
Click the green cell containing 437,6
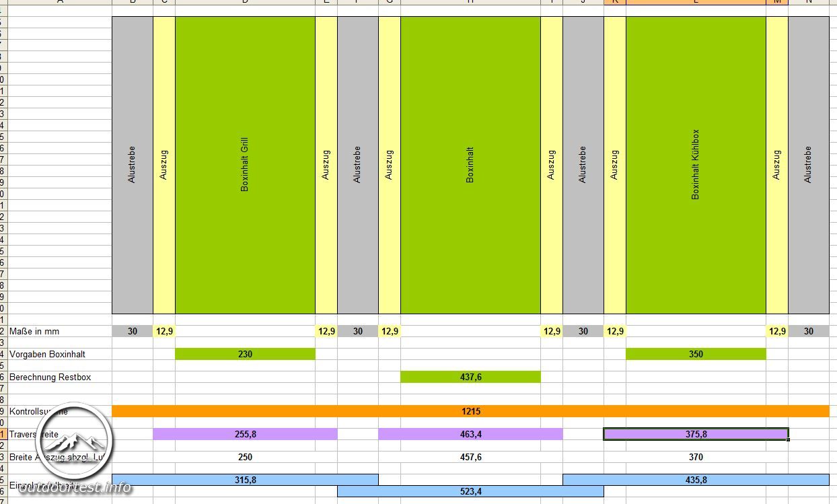click(470, 377)
